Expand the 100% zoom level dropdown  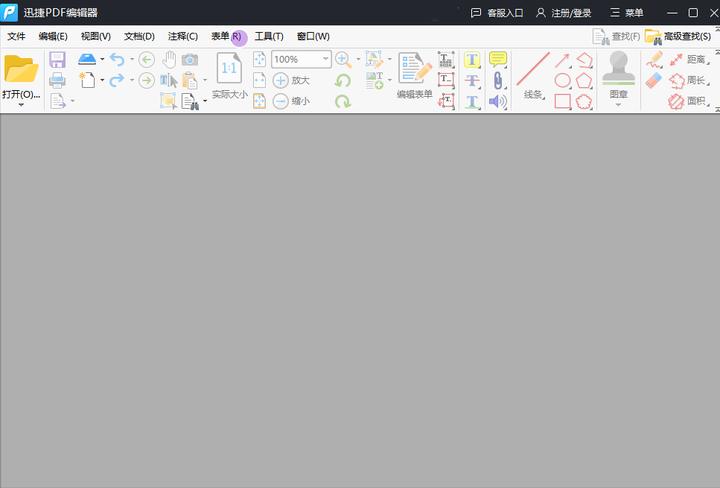coord(325,60)
